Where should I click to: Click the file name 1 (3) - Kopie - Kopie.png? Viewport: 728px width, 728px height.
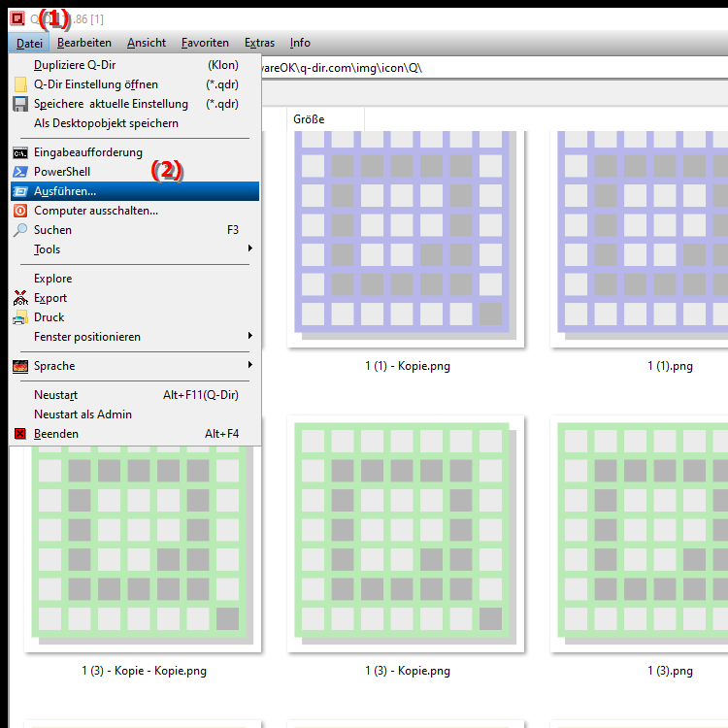pos(145,672)
